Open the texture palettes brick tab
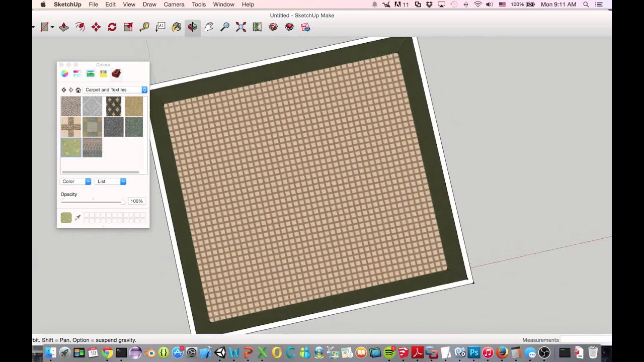 pyautogui.click(x=116, y=73)
